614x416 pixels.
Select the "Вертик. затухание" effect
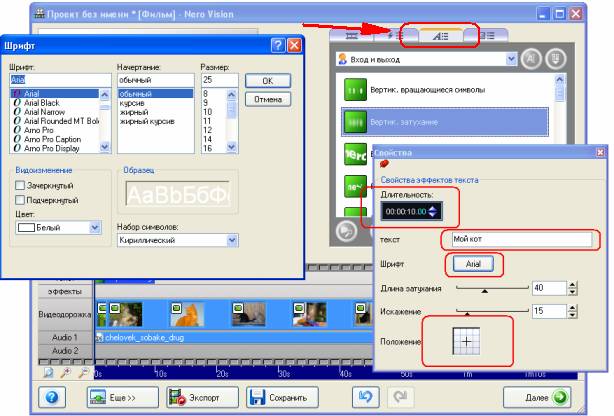coord(445,122)
